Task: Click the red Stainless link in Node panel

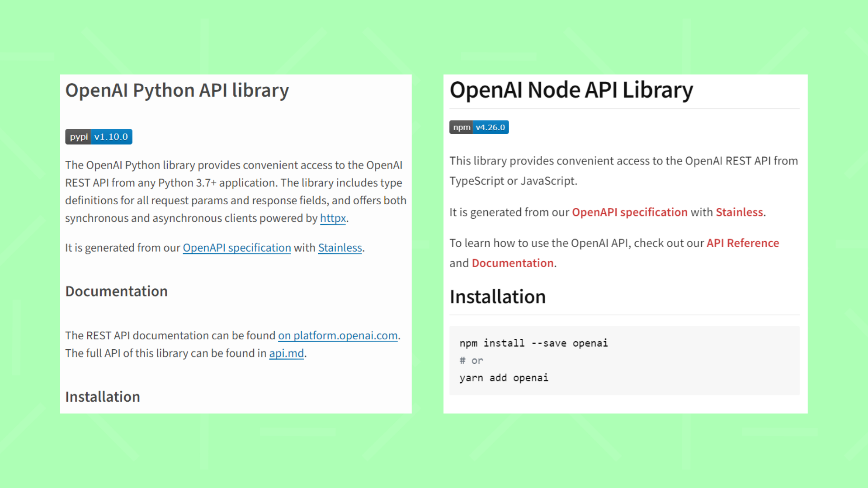Action: [739, 212]
